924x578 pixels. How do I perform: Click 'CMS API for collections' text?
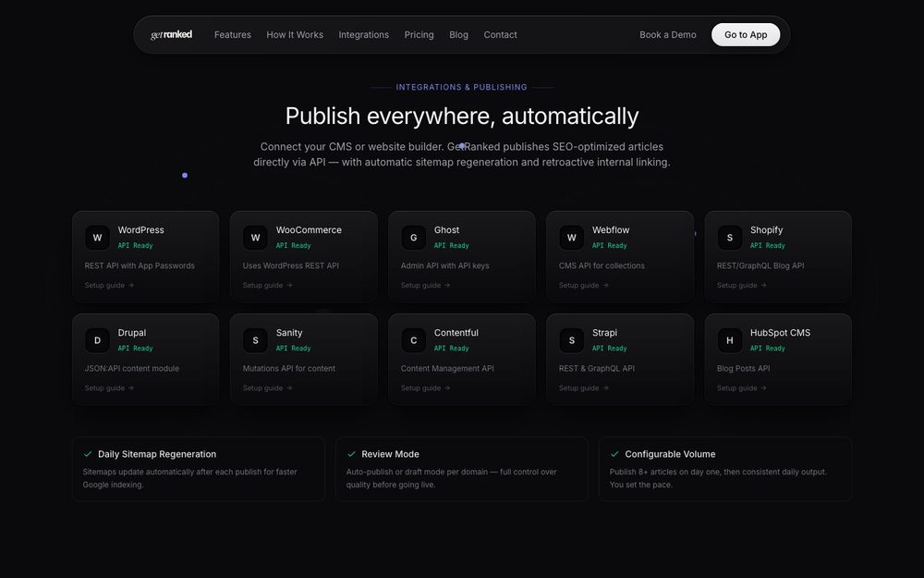(602, 266)
